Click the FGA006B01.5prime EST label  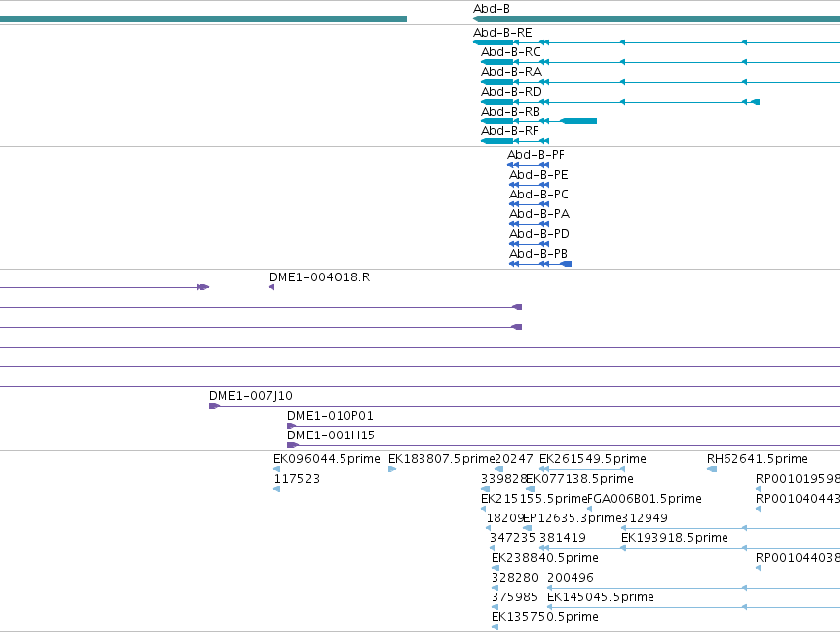pos(645,499)
